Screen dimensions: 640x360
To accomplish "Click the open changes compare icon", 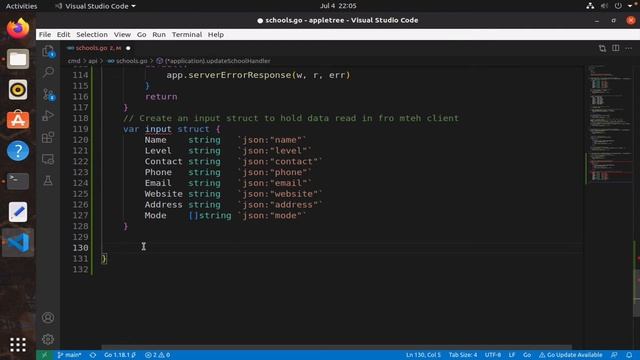I will [x=602, y=48].
